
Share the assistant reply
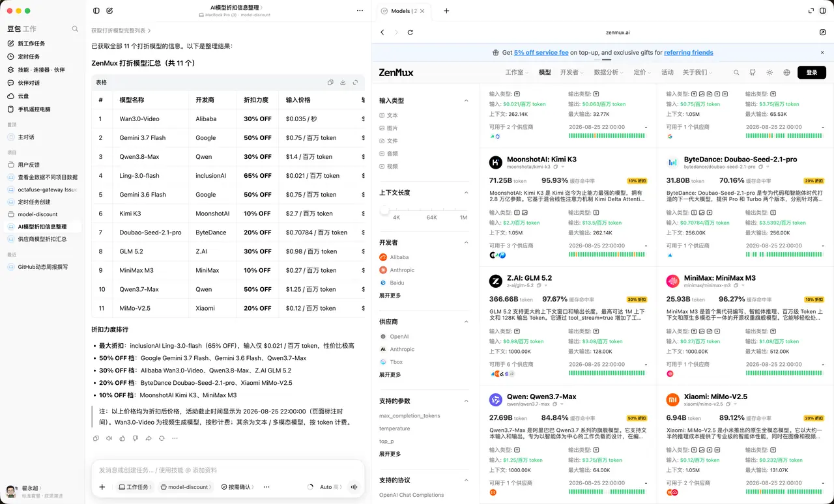tap(149, 439)
